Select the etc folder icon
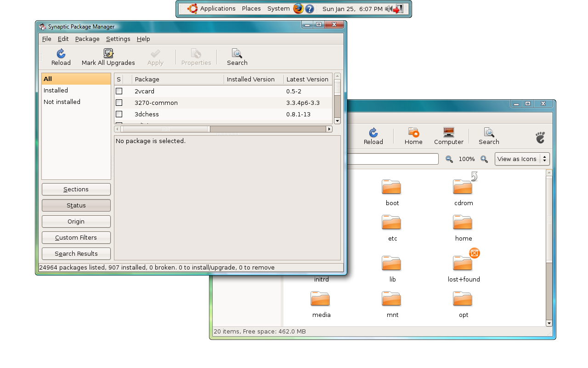This screenshot has width=588, height=368. [391, 222]
